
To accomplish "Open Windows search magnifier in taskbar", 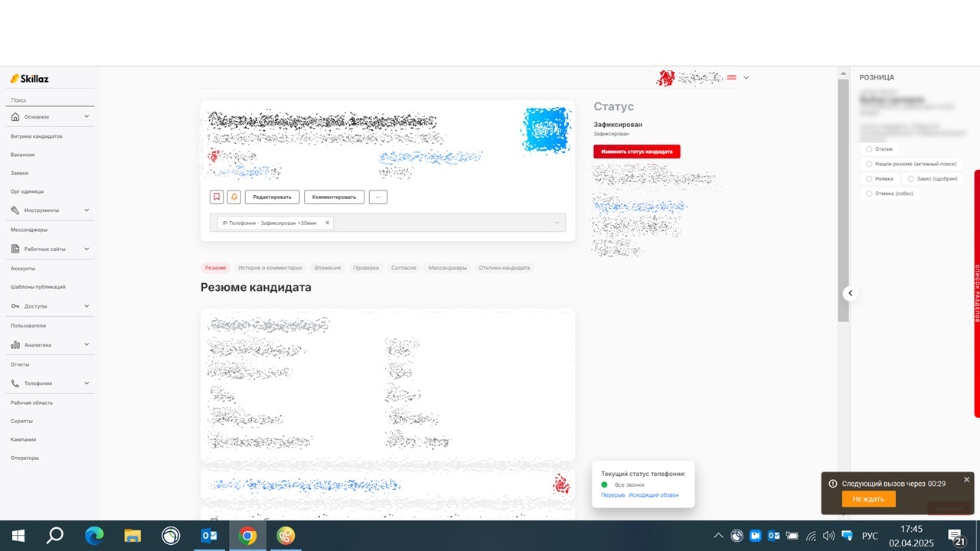I will [x=55, y=536].
